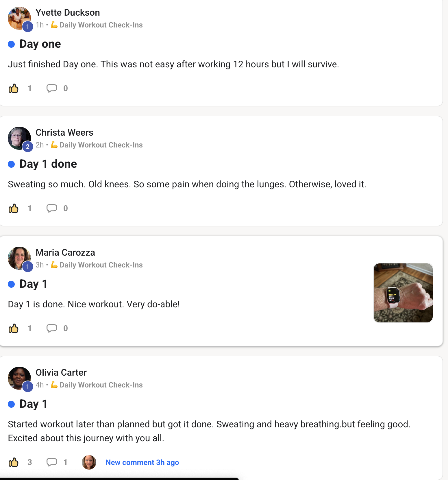Click Olivia Carter's profile avatar
448x480 pixels.
tap(19, 378)
